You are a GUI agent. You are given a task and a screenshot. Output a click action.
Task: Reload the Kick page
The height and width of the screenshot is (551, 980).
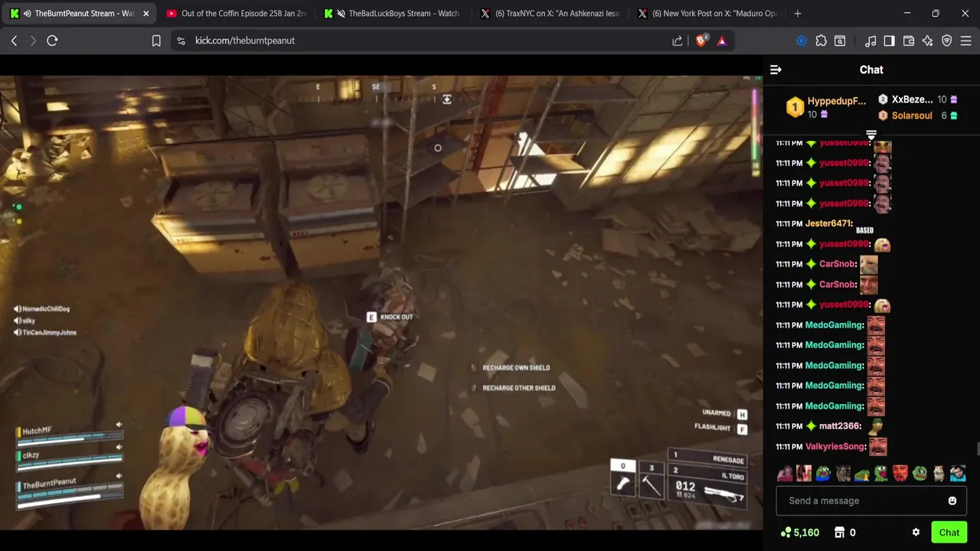(52, 41)
